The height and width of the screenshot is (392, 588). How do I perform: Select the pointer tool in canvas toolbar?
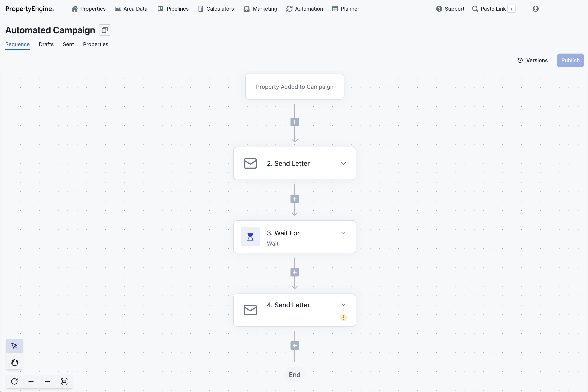(14, 346)
